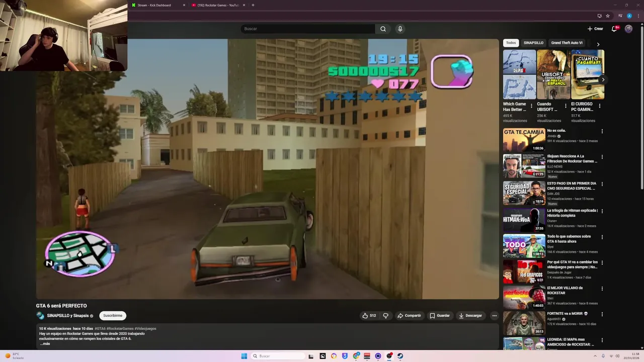
Task: Bookmark this page with the star icon
Action: tap(608, 16)
